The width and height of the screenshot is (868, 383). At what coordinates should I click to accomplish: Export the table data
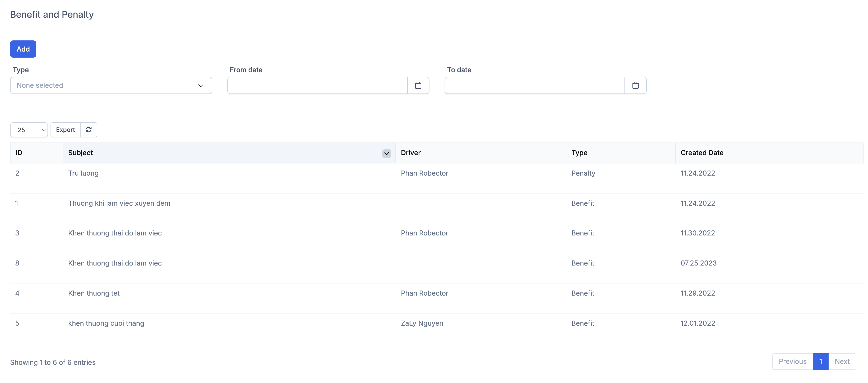coord(65,130)
